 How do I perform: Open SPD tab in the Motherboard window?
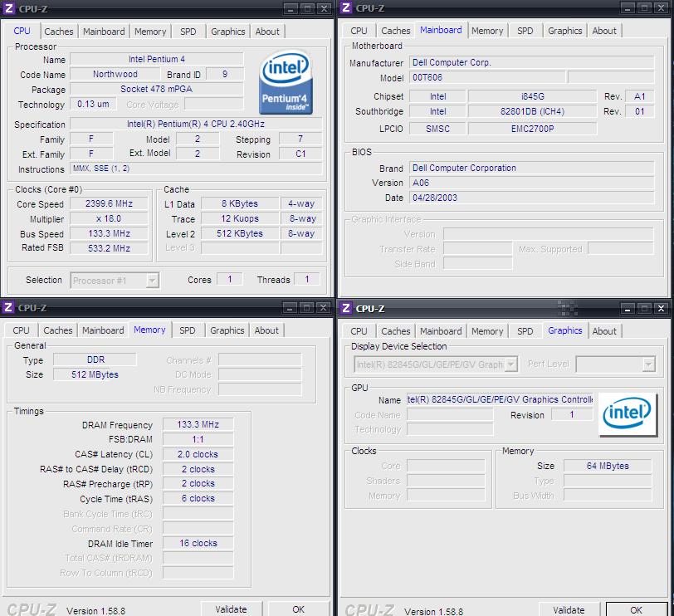click(x=525, y=31)
